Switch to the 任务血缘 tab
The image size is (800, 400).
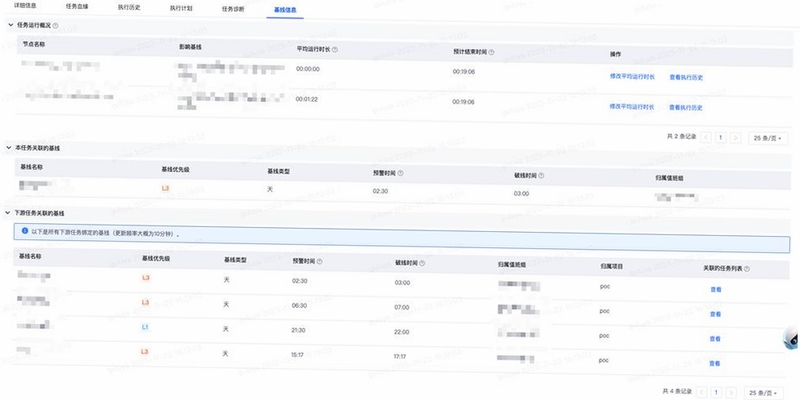click(x=77, y=7)
